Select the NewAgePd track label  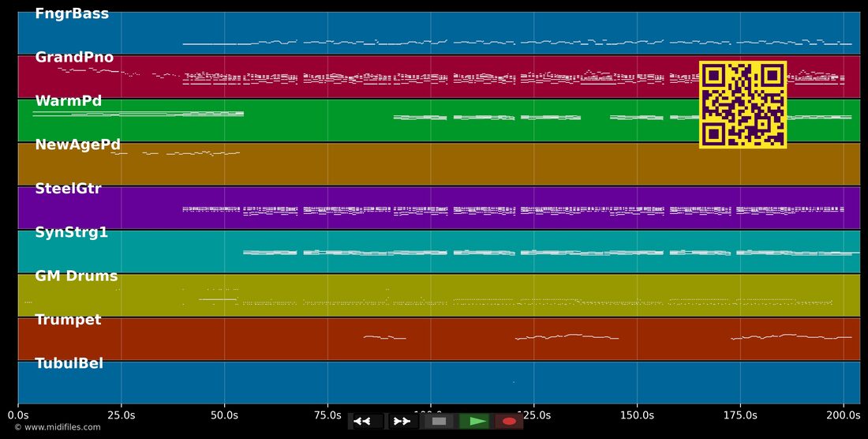point(77,145)
